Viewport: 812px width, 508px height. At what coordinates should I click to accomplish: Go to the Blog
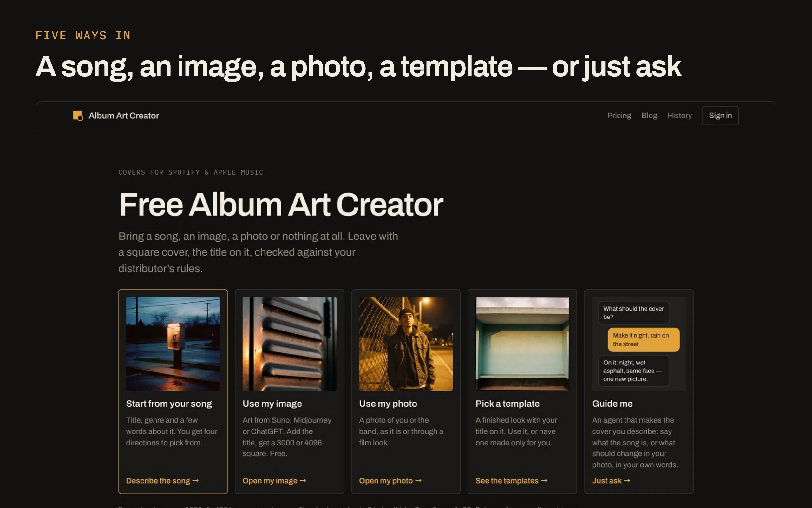649,116
